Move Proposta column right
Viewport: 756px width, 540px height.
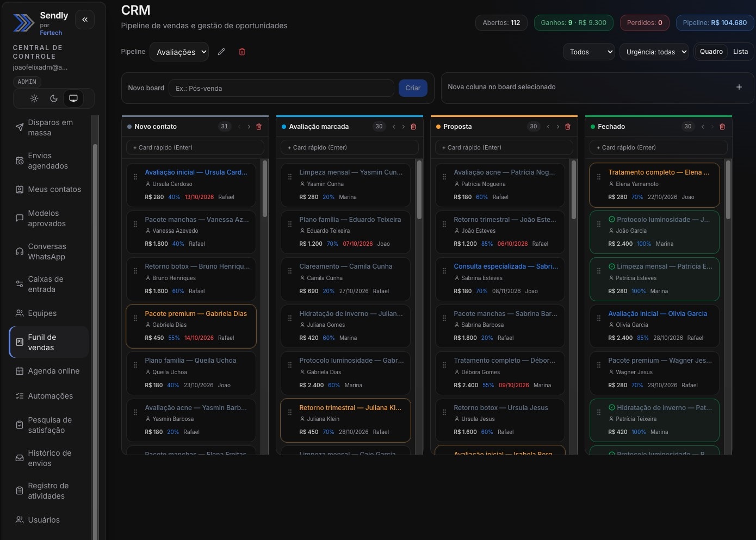[558, 127]
